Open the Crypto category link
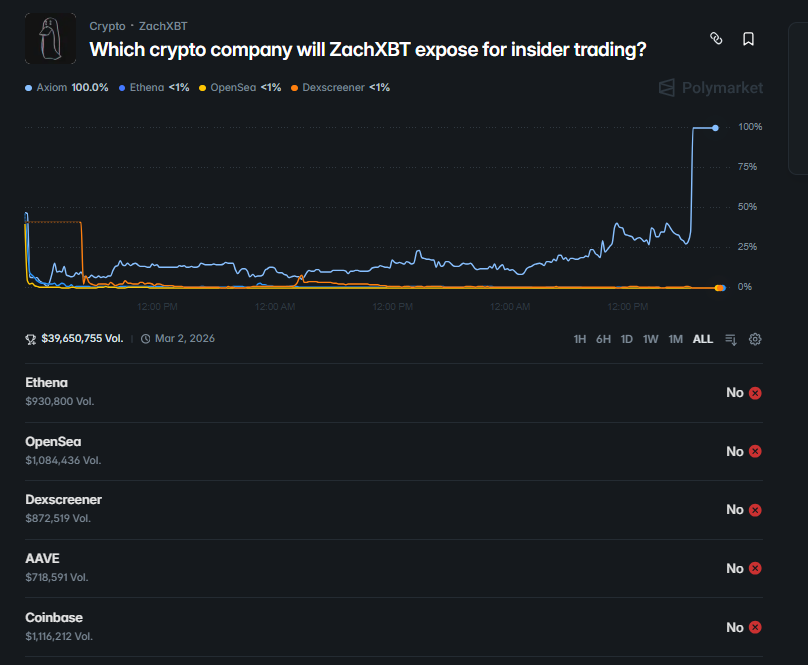Screen dimensions: 808x665 click(x=107, y=26)
